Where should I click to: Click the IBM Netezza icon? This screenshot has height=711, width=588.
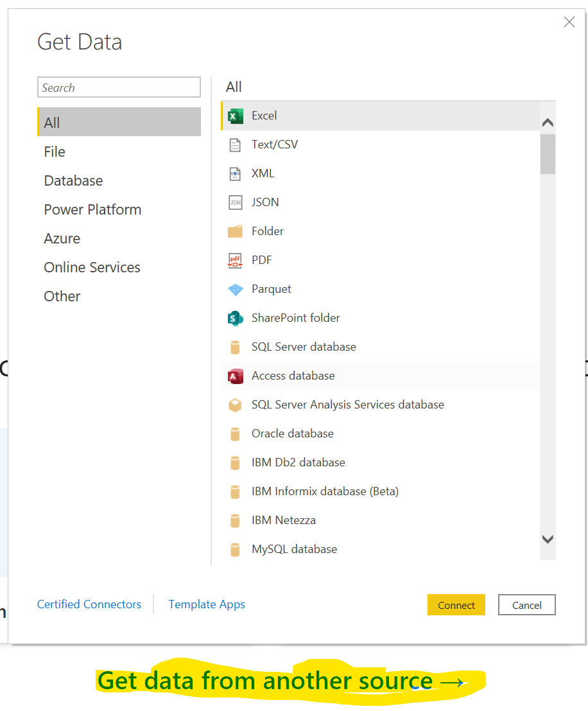[236, 521]
